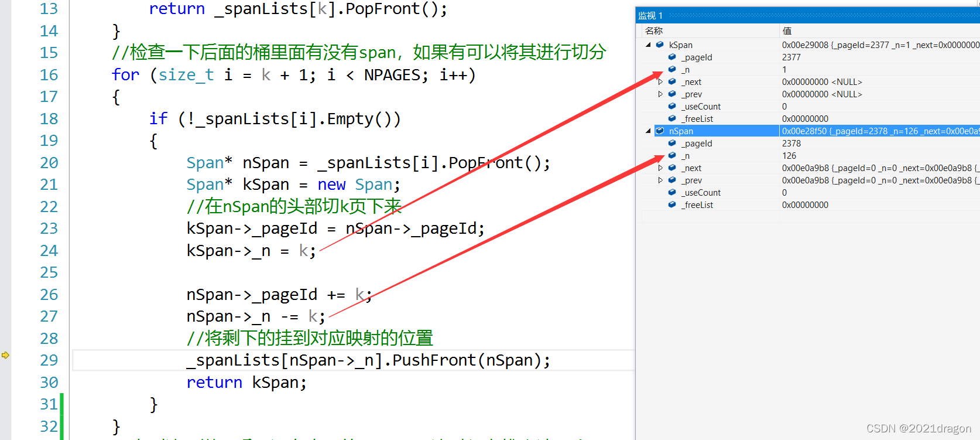Click _next field icon under nSpan
The image size is (980, 440).
point(672,168)
